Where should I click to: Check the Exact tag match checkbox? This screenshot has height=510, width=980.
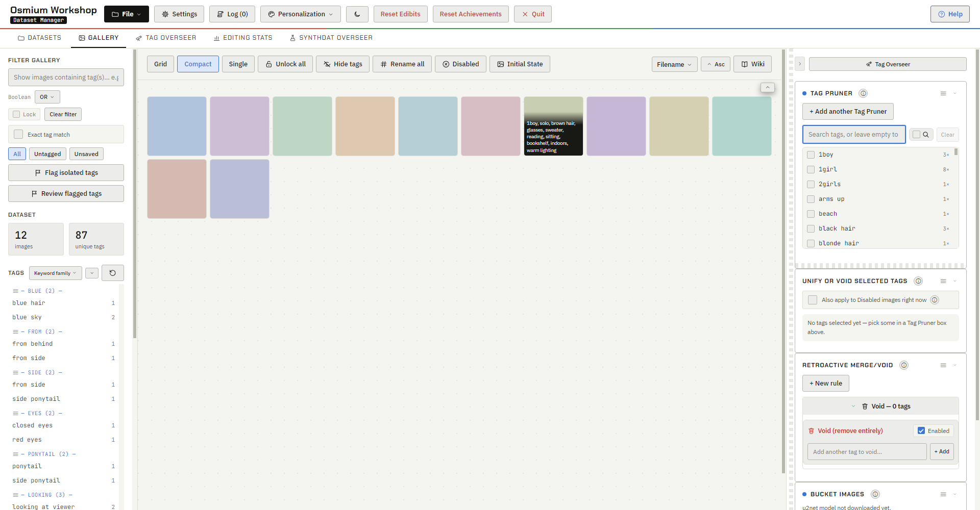tap(18, 134)
